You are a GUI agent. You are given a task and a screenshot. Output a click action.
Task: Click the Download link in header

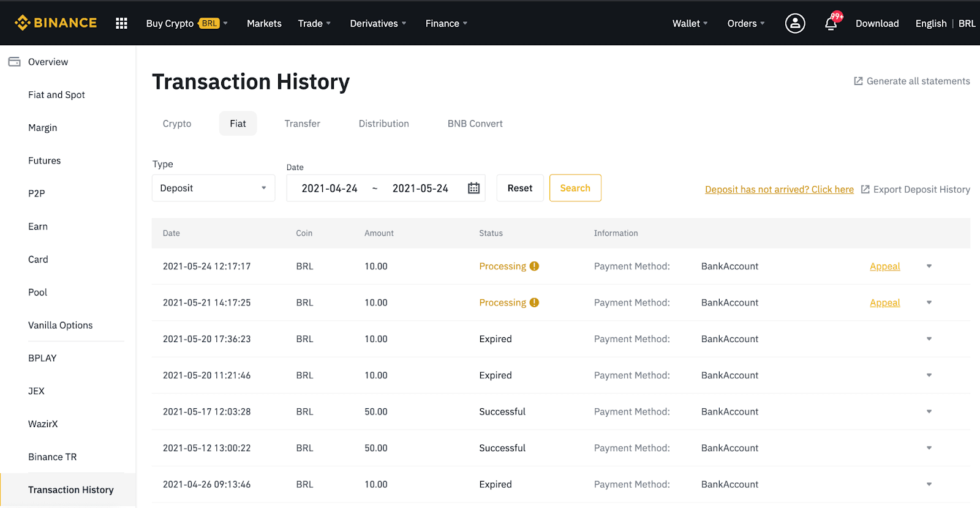tap(877, 23)
